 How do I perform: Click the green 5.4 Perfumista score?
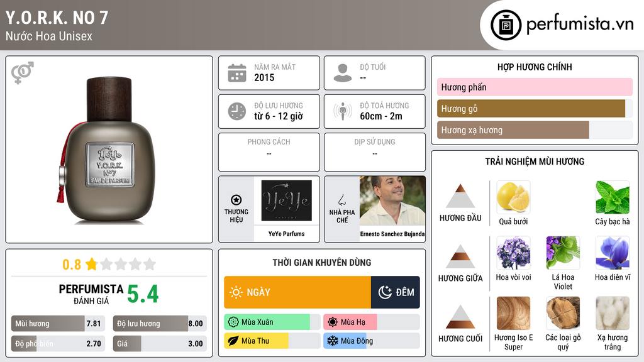(143, 294)
